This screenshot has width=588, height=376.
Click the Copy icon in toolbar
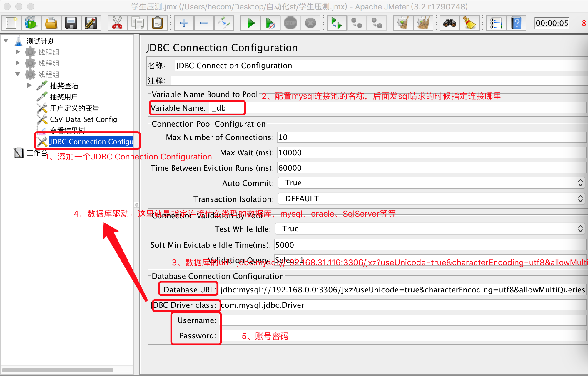[x=137, y=23]
